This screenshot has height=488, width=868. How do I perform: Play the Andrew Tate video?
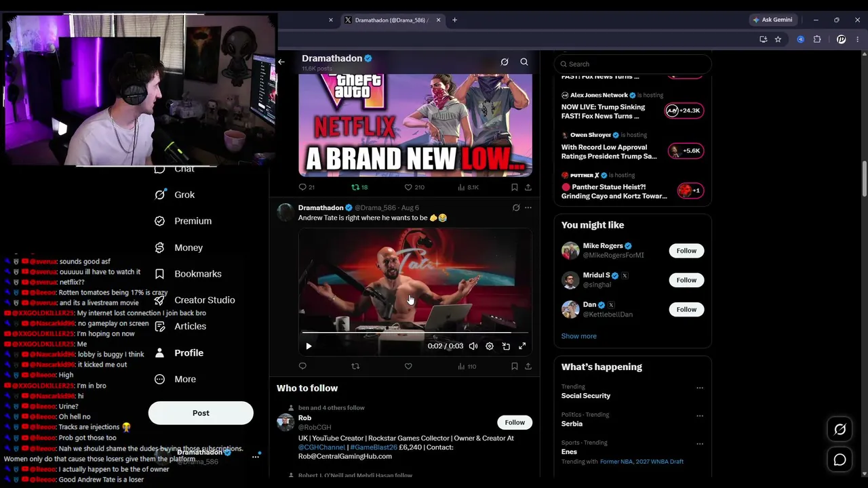coord(309,346)
